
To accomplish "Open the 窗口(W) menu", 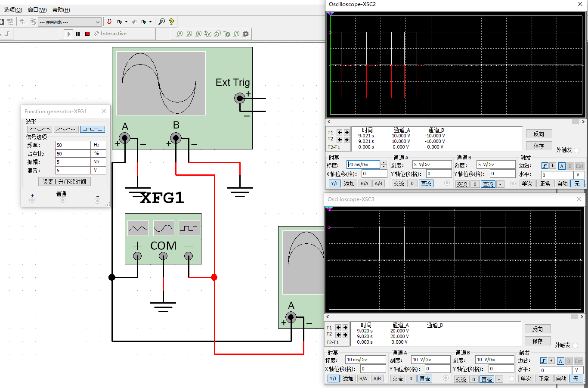I will [x=37, y=9].
